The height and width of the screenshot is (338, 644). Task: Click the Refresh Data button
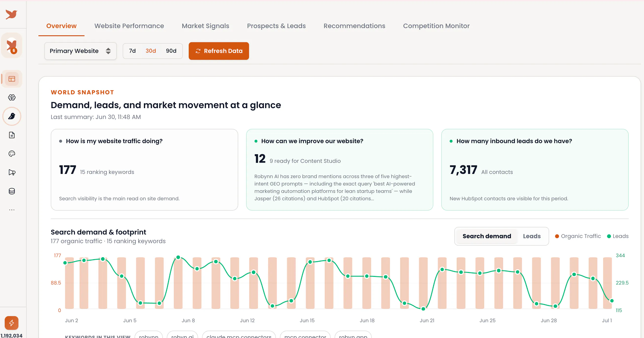point(219,51)
